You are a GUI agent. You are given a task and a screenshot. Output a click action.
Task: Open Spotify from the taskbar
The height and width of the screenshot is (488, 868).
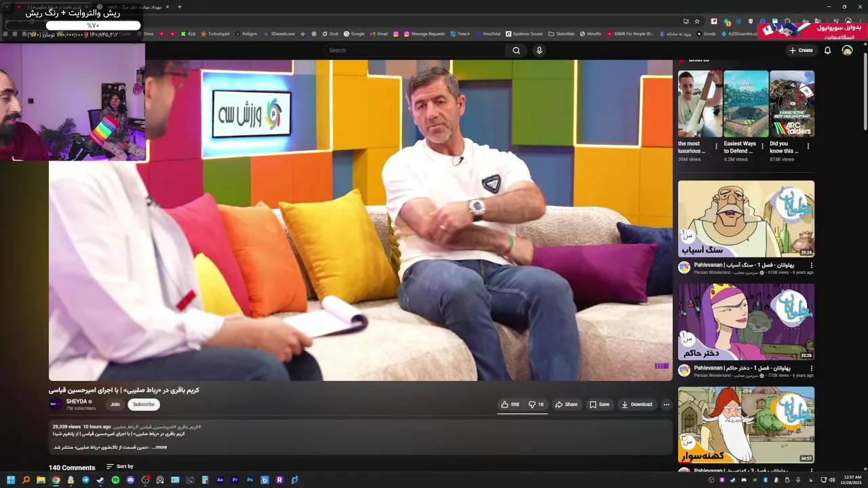pyautogui.click(x=115, y=480)
